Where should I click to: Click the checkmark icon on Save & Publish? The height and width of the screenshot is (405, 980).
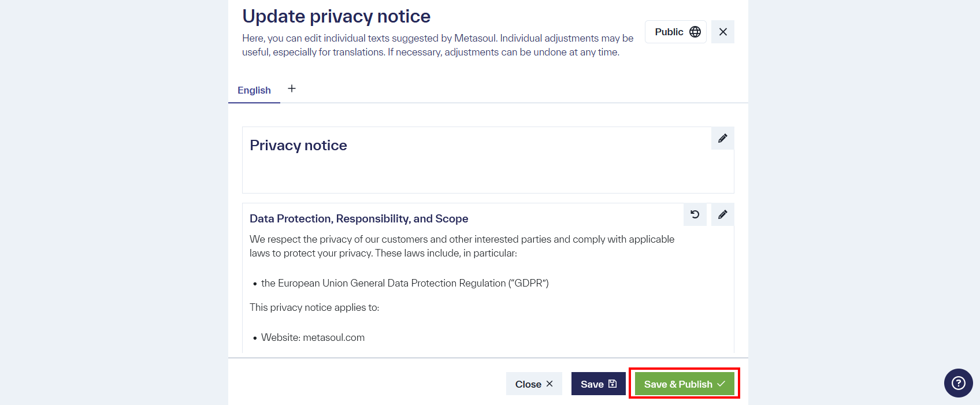[721, 383]
